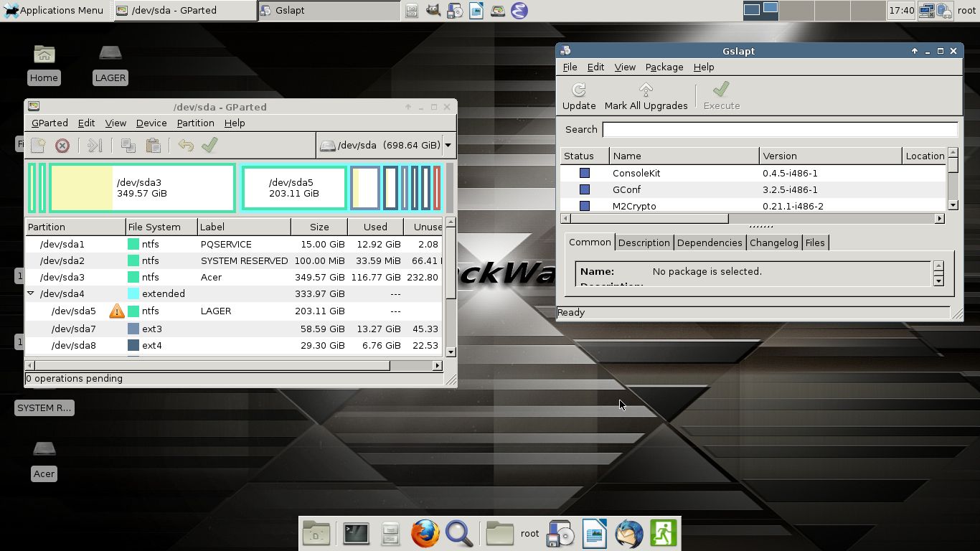Image resolution: width=980 pixels, height=551 pixels.
Task: Click the New partition icon in GParted toolbar
Action: coord(38,146)
